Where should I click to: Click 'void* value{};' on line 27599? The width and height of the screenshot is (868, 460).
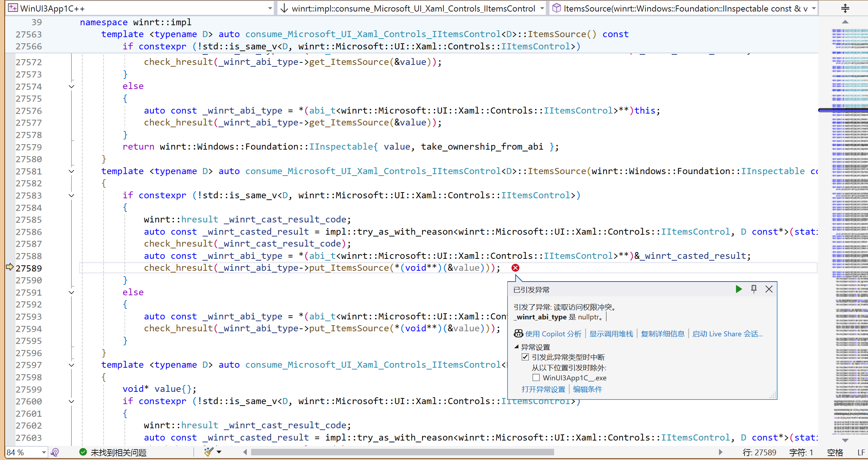point(159,389)
